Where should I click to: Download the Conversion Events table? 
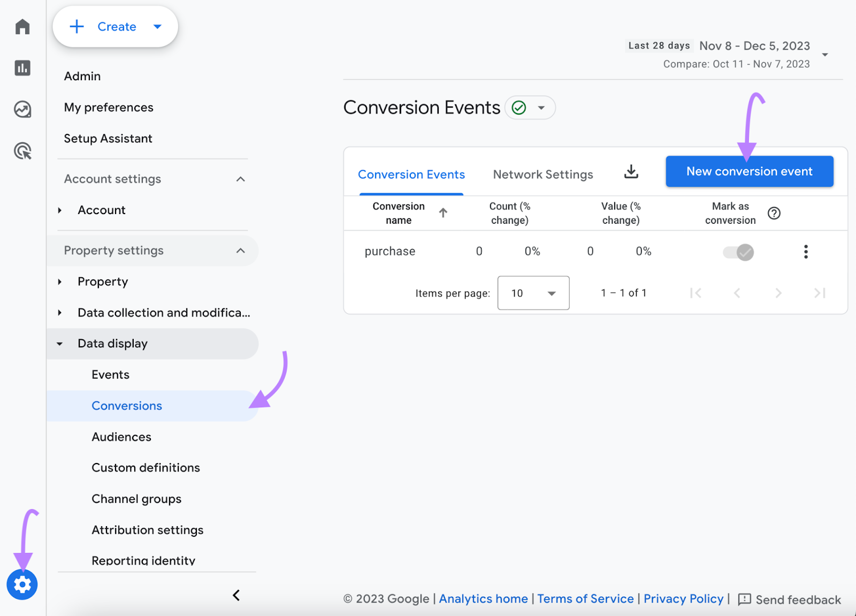pyautogui.click(x=631, y=172)
